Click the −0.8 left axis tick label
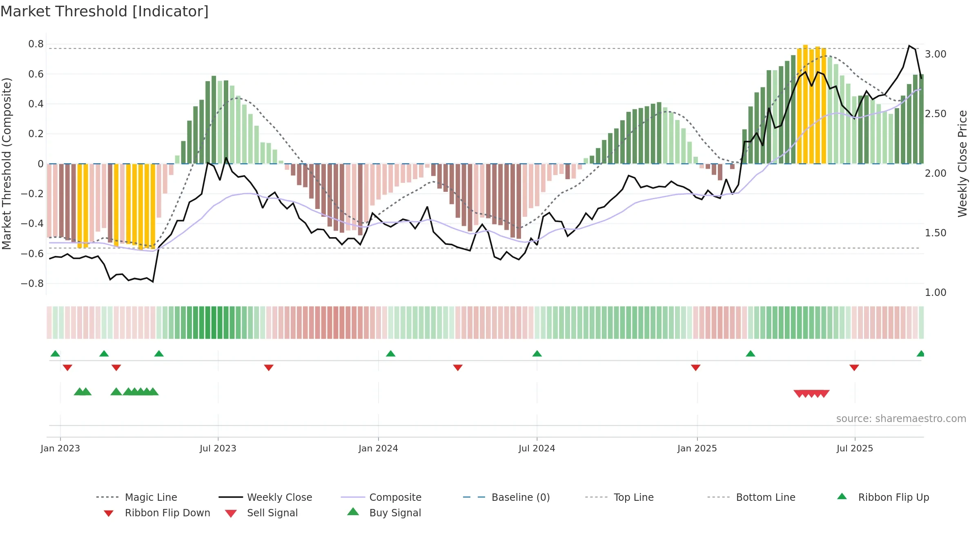 pos(32,283)
